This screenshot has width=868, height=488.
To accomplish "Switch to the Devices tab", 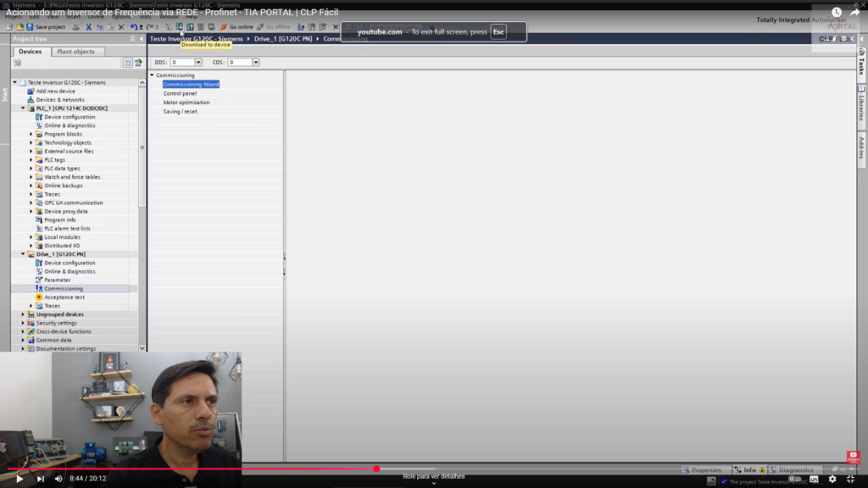I will click(x=30, y=52).
